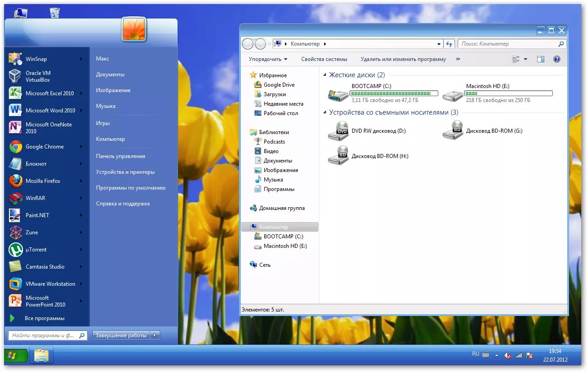Click Свойства системы in the toolbar
This screenshot has width=588, height=372.
point(324,59)
